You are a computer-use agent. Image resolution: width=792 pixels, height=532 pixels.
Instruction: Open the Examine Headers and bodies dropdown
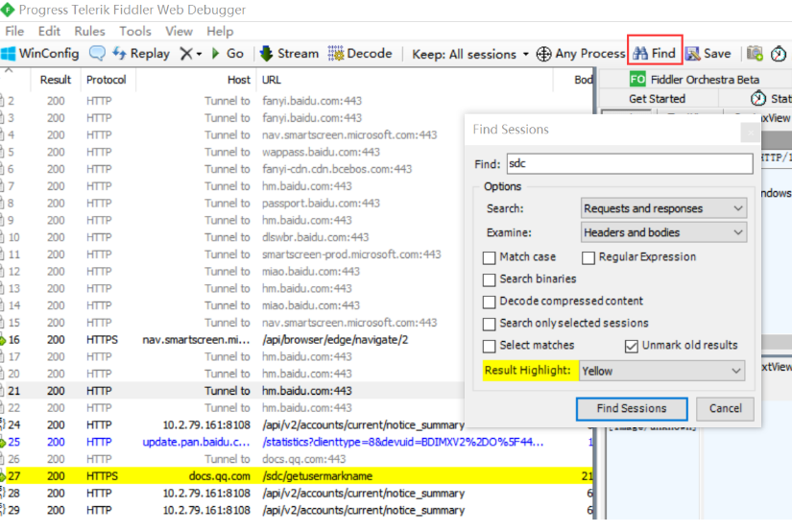(x=663, y=232)
